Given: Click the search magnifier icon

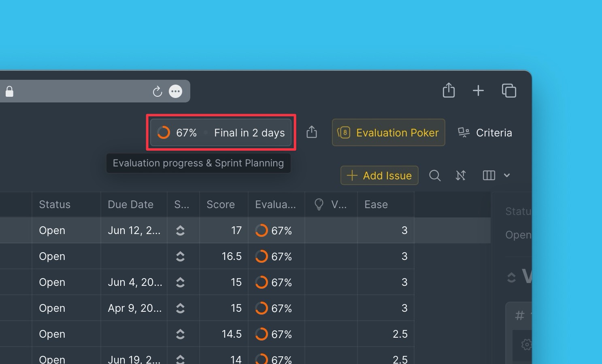Looking at the screenshot, I should tap(435, 175).
